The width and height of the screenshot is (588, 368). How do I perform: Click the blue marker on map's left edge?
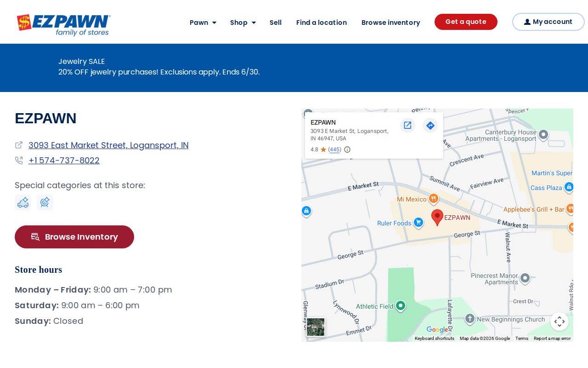[x=306, y=212]
